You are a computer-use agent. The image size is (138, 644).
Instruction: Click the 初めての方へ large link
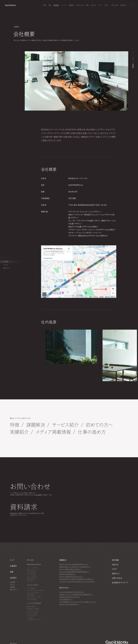click(99, 425)
